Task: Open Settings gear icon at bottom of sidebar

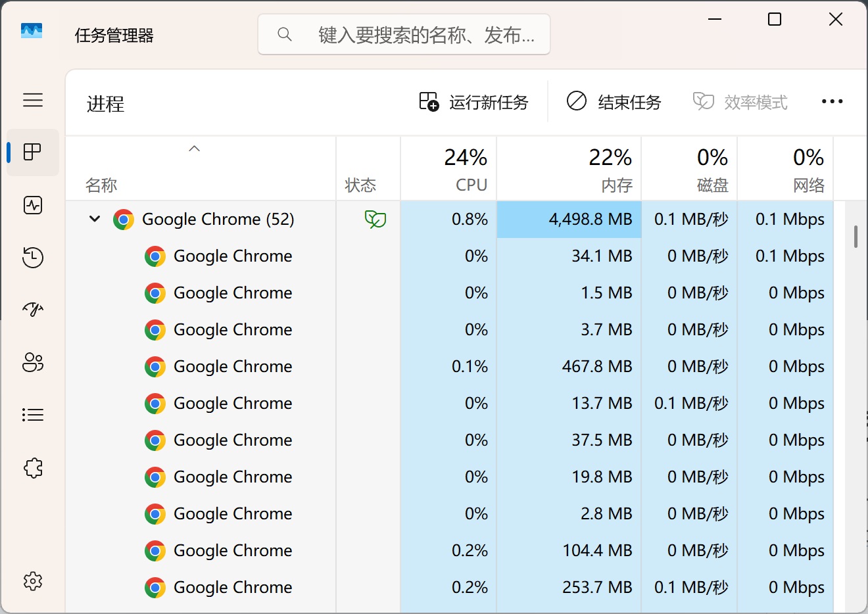Action: [x=33, y=581]
